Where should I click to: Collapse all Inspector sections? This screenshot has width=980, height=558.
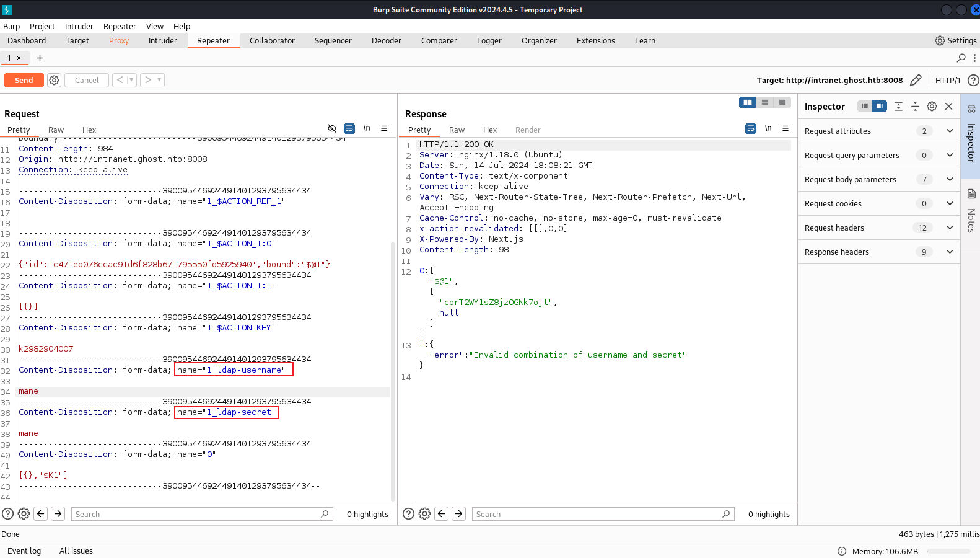[915, 106]
